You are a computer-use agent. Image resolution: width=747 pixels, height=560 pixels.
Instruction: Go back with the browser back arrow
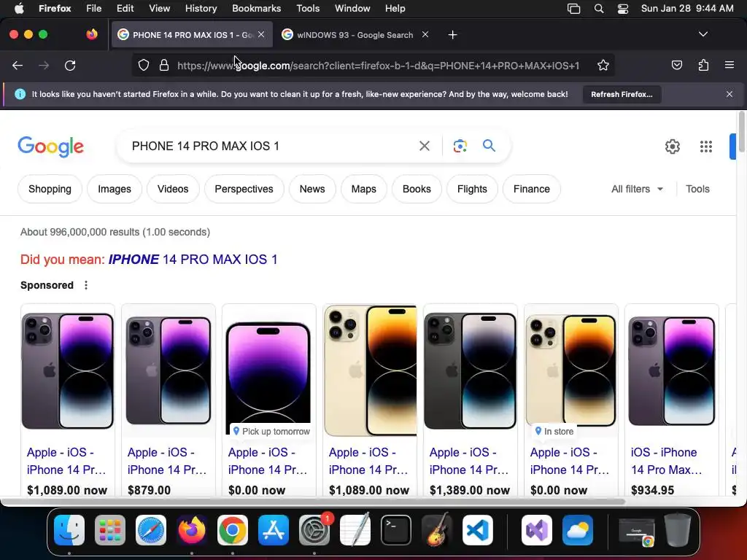pos(18,65)
